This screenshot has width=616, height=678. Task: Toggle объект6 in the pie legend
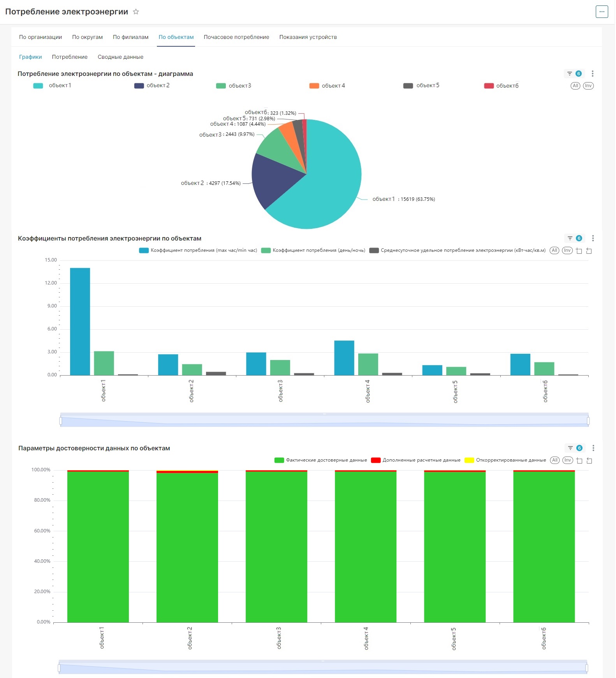(502, 86)
